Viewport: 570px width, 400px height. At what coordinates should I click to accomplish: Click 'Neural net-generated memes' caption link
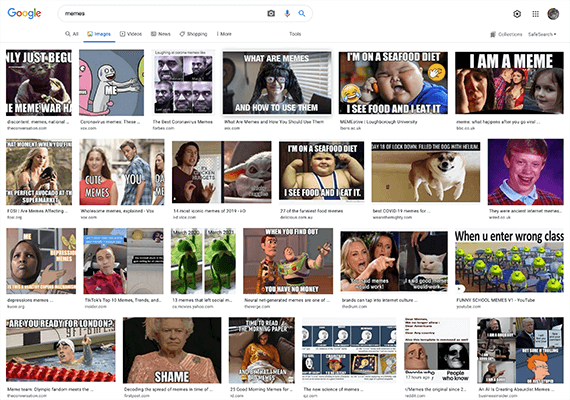point(287,300)
